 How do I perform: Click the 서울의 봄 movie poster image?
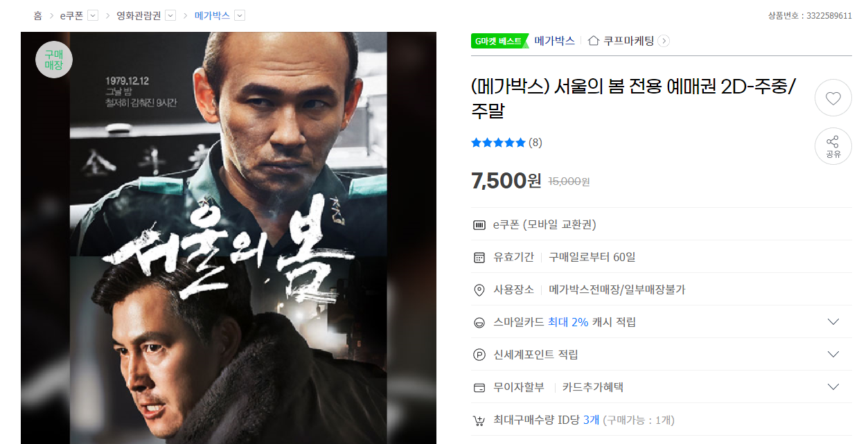coord(229,238)
